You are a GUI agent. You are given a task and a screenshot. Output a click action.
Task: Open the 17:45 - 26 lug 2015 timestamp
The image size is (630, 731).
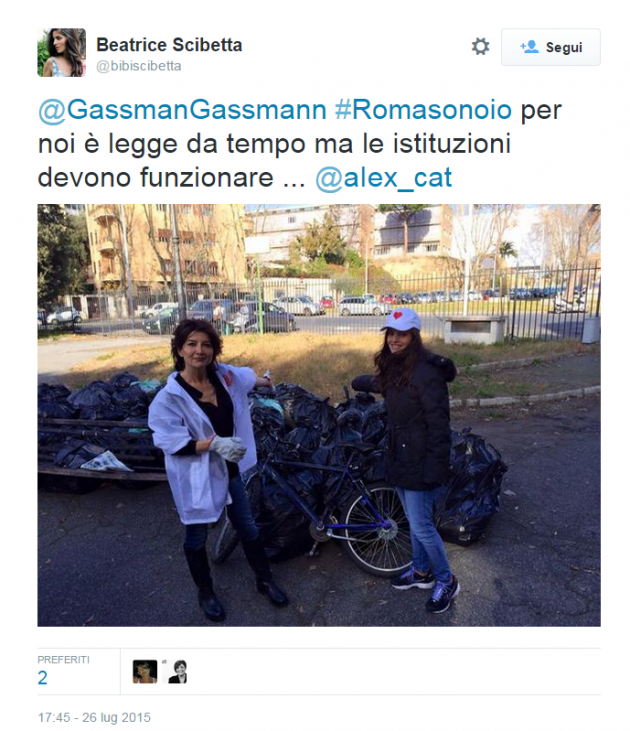tap(94, 717)
